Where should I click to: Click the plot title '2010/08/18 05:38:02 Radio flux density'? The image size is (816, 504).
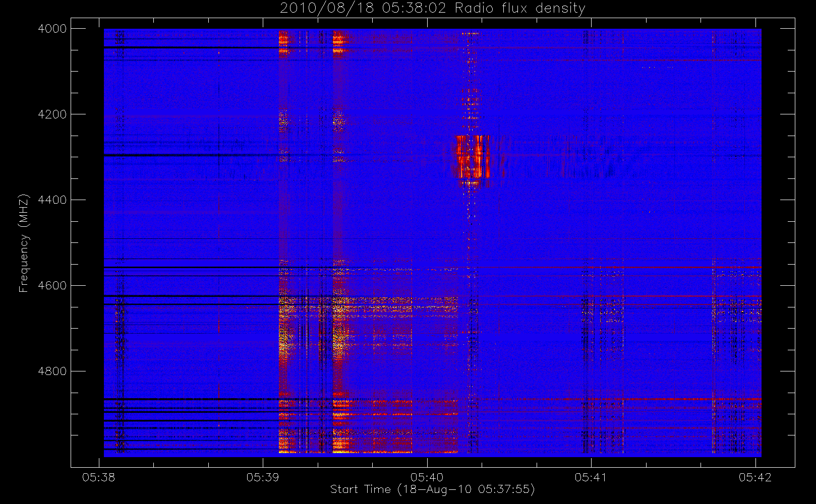(x=433, y=9)
